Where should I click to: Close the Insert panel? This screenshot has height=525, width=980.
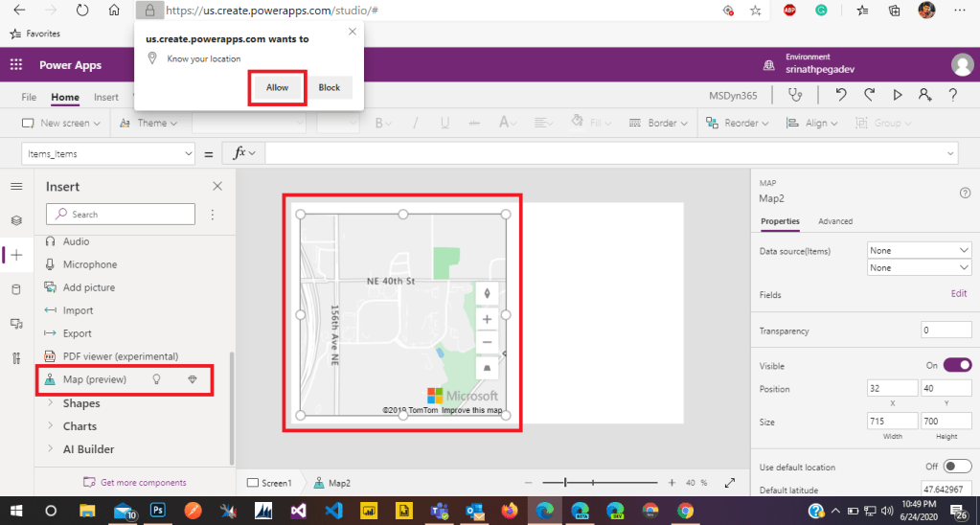click(217, 187)
